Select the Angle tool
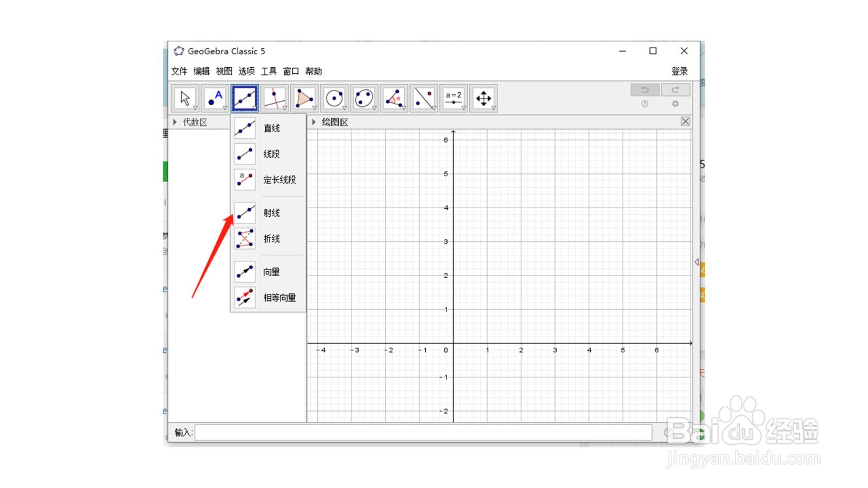 pos(394,98)
